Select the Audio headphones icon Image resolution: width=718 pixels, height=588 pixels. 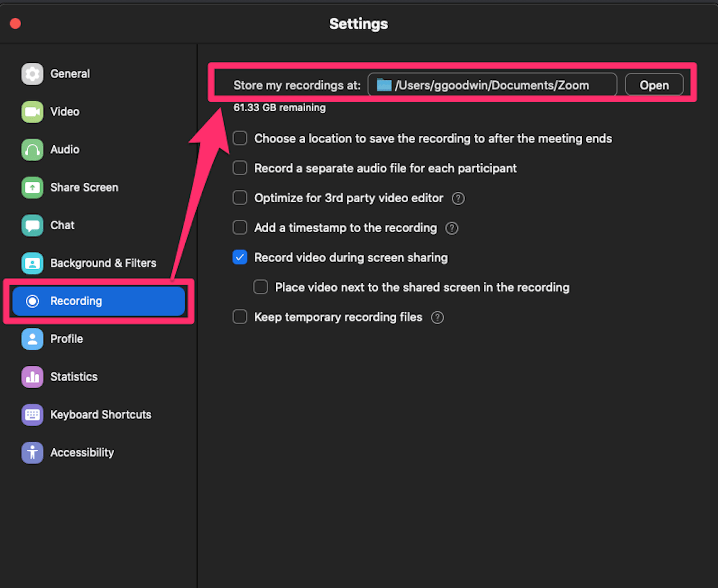tap(32, 150)
